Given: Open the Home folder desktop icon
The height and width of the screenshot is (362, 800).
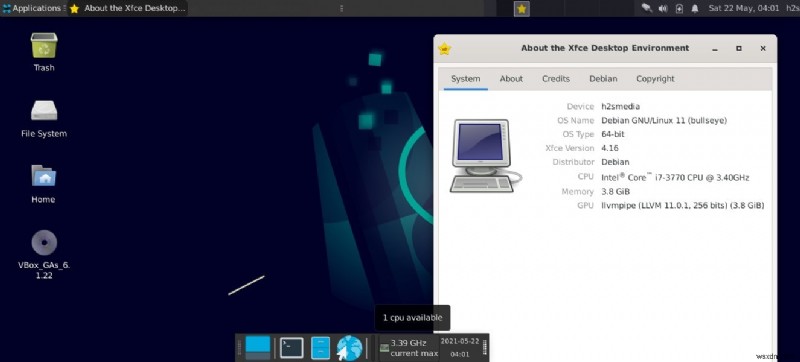Looking at the screenshot, I should (43, 183).
